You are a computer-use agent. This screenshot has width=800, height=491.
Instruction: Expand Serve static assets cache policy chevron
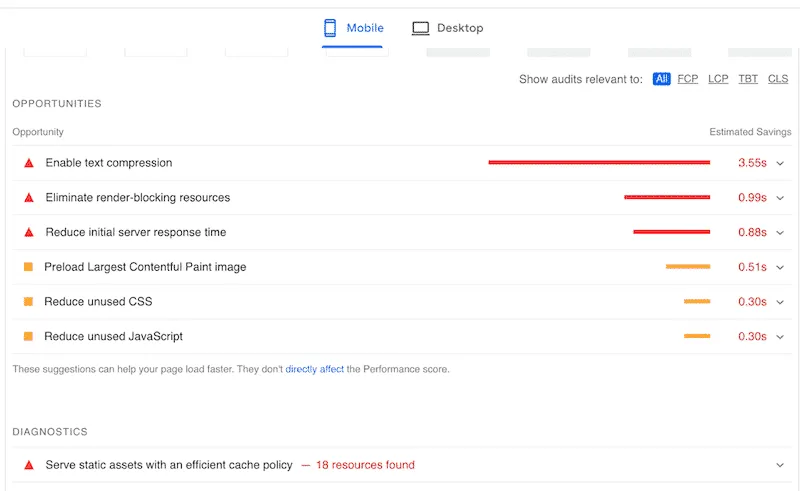(780, 465)
